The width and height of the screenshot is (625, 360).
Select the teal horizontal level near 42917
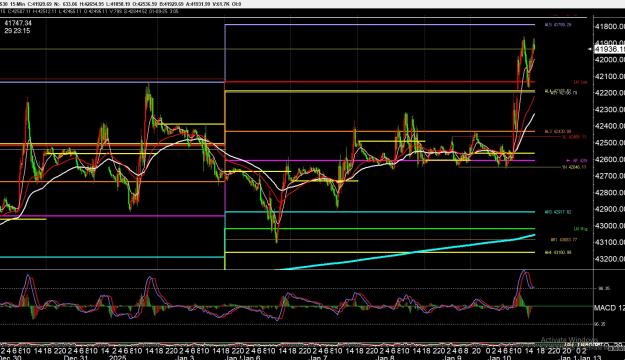pos(380,212)
